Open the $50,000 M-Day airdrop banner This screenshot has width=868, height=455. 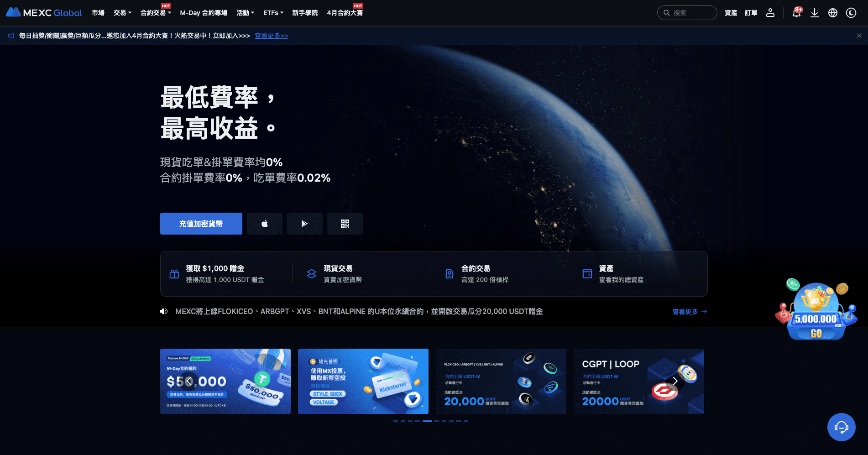click(x=225, y=381)
